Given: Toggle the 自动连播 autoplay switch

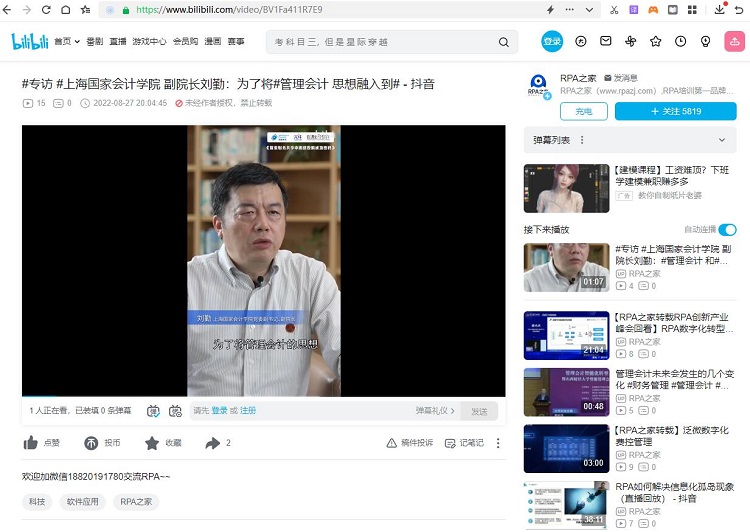Looking at the screenshot, I should 727,229.
